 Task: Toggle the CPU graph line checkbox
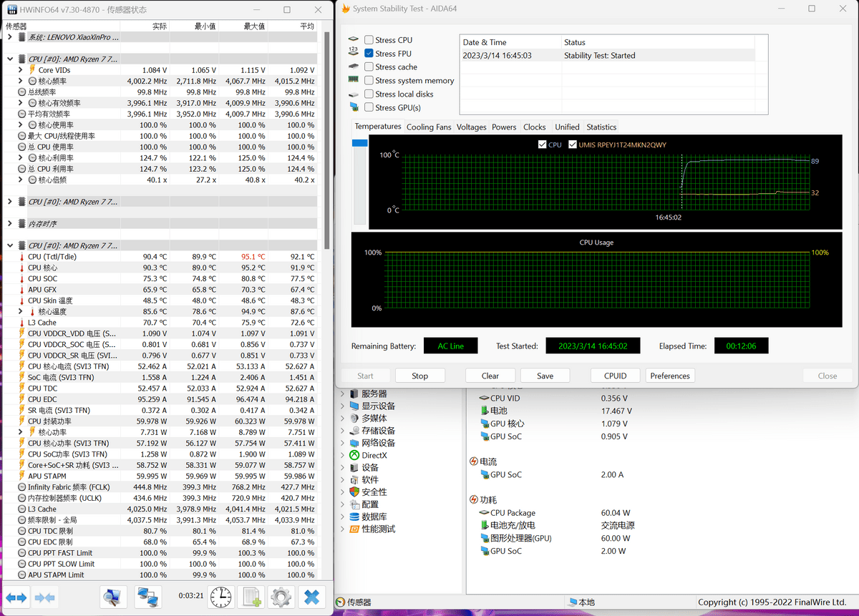(x=542, y=145)
